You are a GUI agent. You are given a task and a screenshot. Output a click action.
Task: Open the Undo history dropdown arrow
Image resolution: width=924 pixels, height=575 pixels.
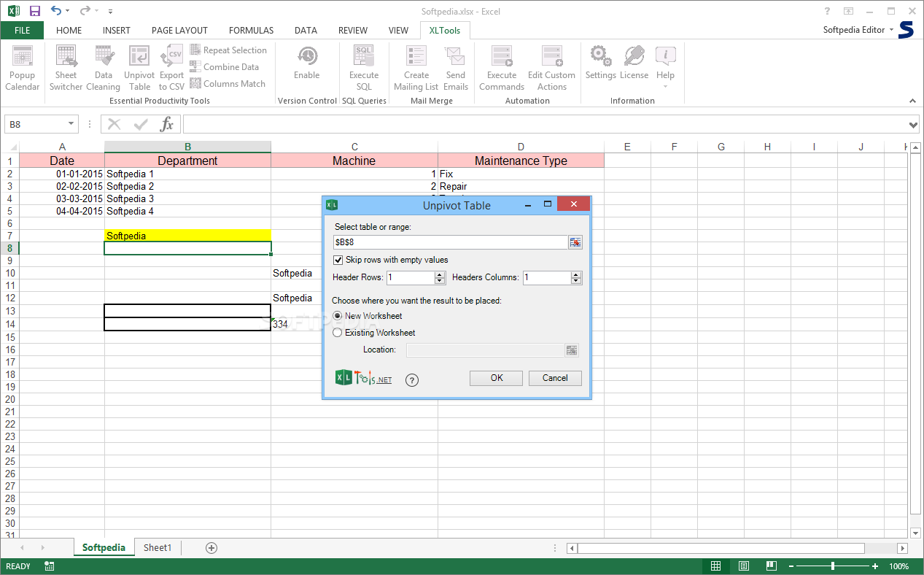click(x=68, y=11)
